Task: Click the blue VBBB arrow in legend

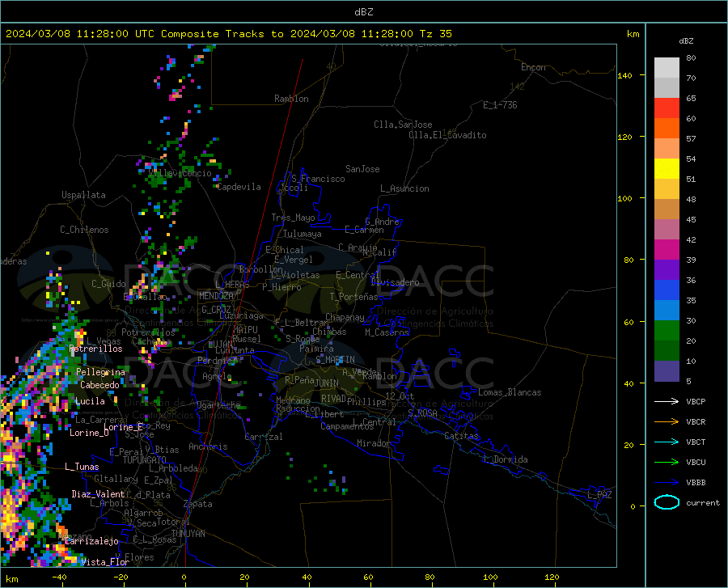Action: click(x=667, y=483)
